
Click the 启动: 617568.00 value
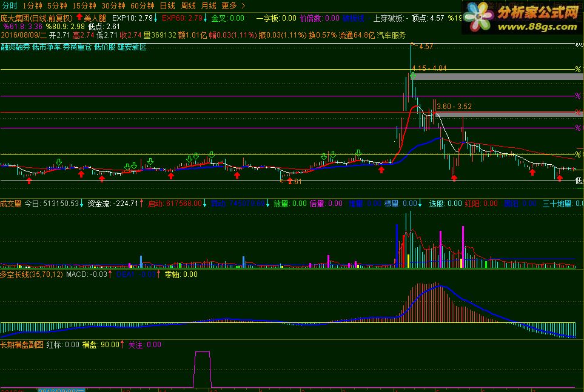coord(175,204)
